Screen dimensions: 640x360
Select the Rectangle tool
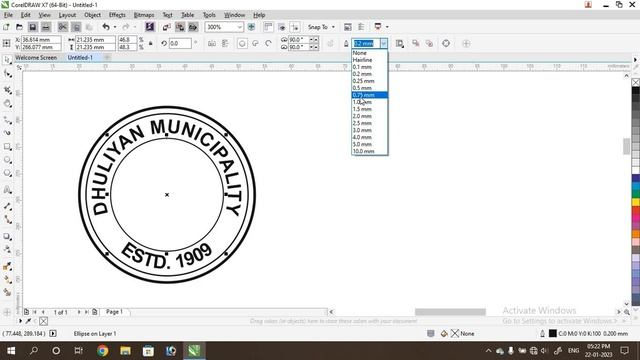click(x=7, y=146)
